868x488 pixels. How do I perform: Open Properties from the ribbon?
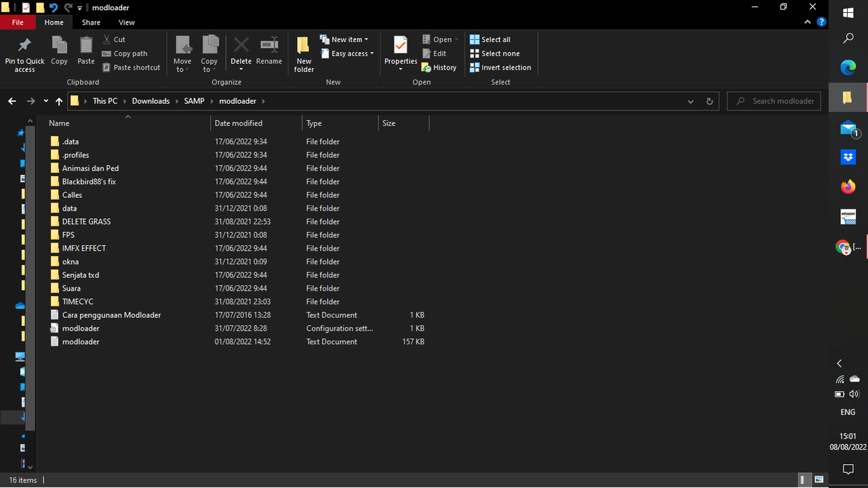[401, 54]
